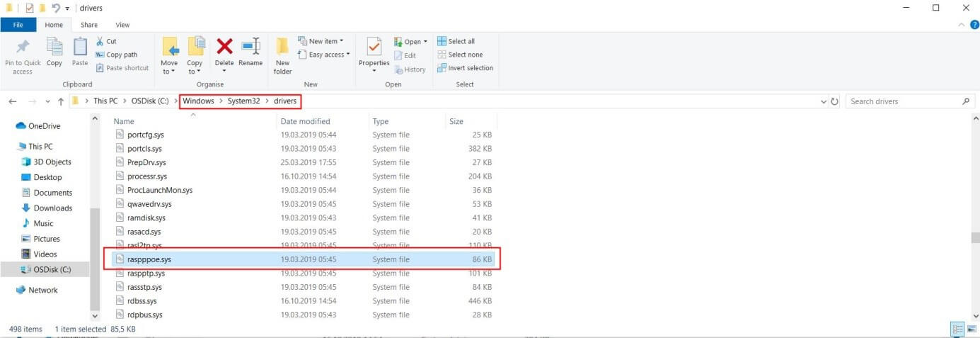The image size is (980, 338).
Task: Open the Open dropdown in ribbon
Action: click(410, 42)
